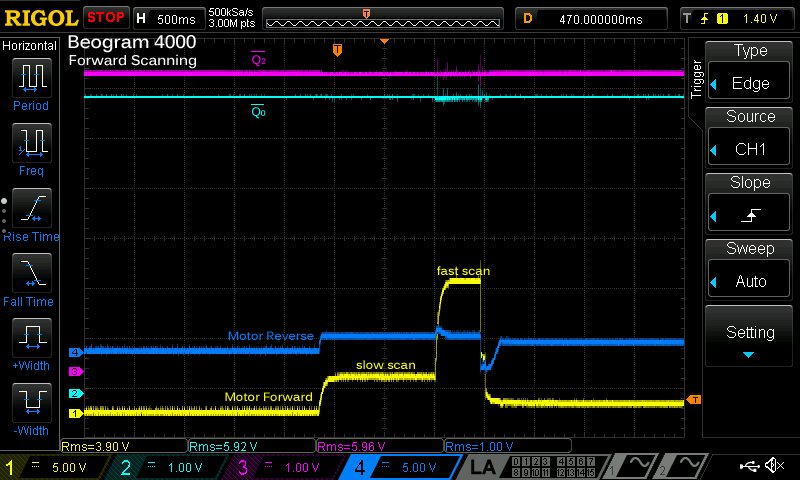Image resolution: width=800 pixels, height=480 pixels.
Task: Pick the -Width measurement icon
Action: click(x=31, y=402)
